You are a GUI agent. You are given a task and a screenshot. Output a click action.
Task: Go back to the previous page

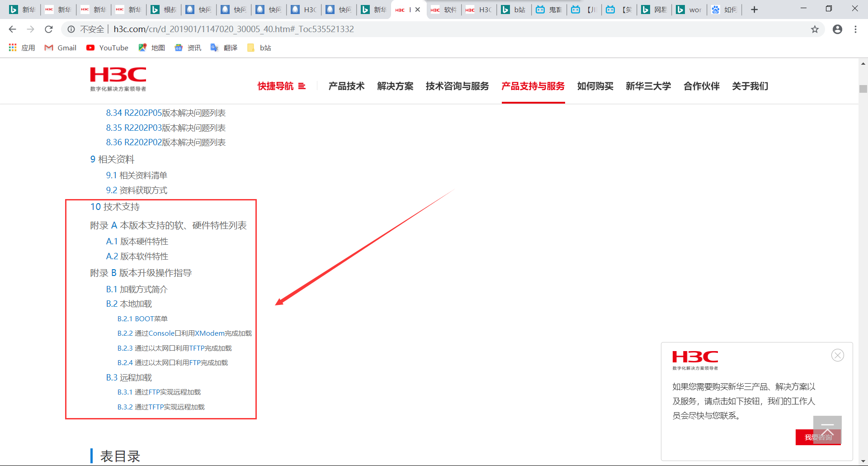pyautogui.click(x=12, y=29)
